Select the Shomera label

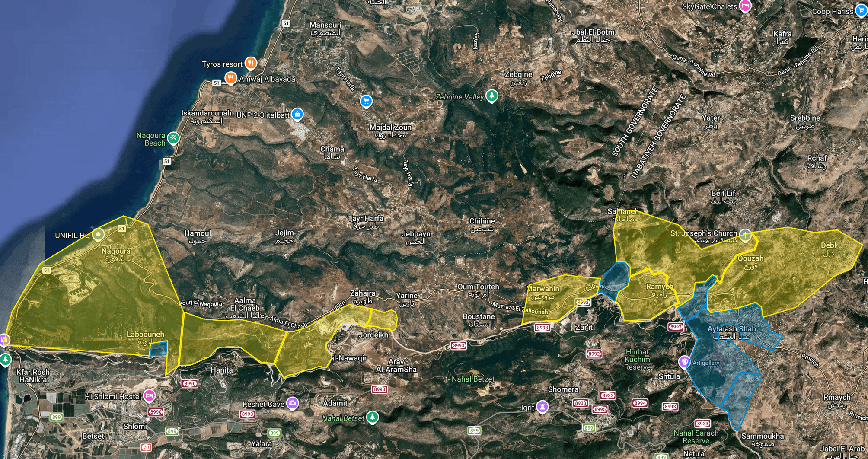point(563,389)
